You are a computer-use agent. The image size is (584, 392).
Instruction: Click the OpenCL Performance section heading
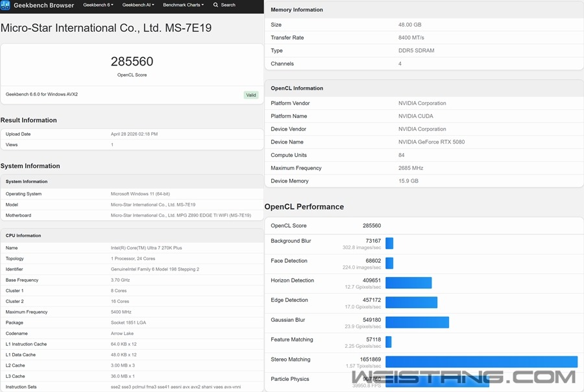(x=304, y=207)
